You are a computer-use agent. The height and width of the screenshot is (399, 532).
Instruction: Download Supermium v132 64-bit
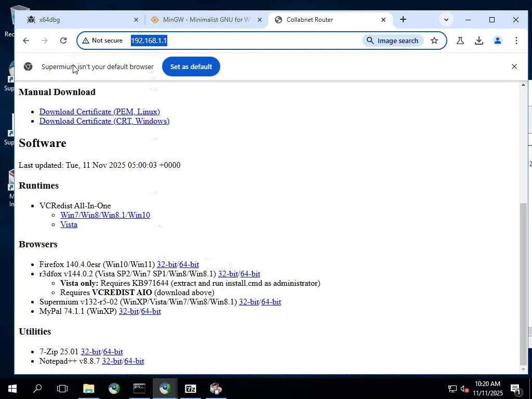point(271,302)
